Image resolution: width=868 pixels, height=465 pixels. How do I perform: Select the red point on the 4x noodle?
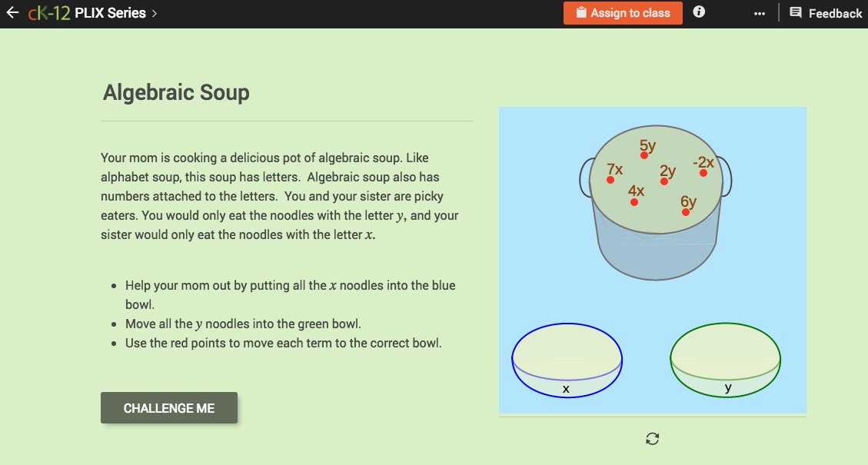[634, 201]
